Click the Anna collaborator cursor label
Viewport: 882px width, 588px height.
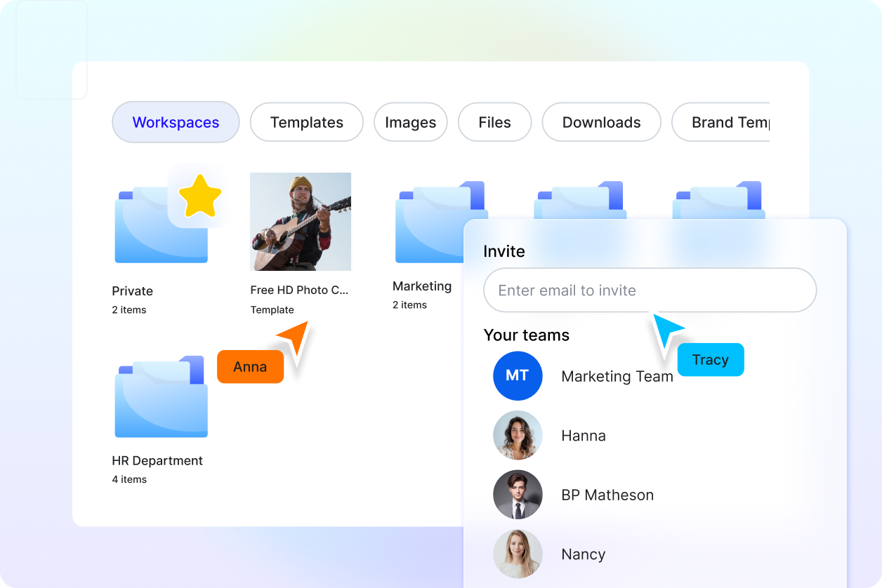coord(250,366)
